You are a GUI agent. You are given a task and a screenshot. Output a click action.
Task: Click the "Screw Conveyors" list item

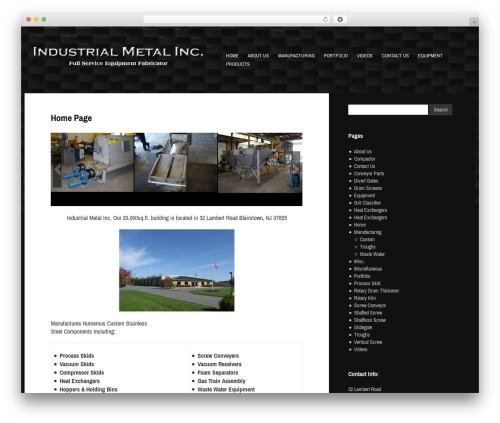(218, 356)
